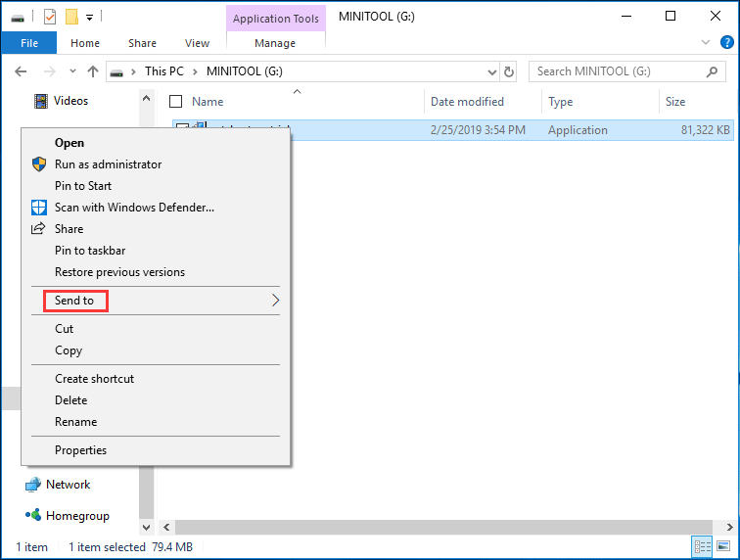The height and width of the screenshot is (560, 740).
Task: Choose Rename from the context menu
Action: pyautogui.click(x=156, y=422)
